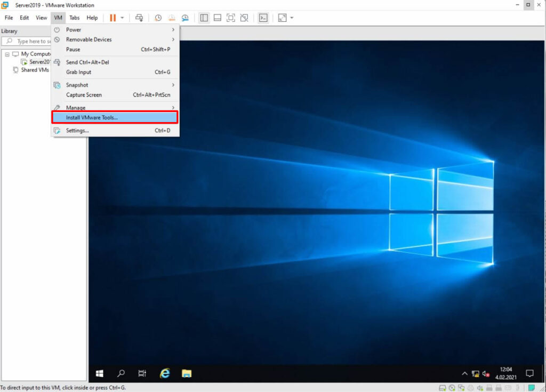Viewport: 546px width, 392px height.
Task: Click the hard disk device status icon
Action: tap(442, 388)
